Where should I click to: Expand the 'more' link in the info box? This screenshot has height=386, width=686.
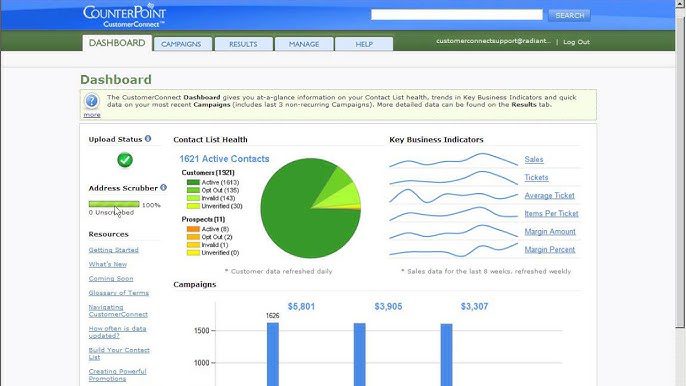92,115
